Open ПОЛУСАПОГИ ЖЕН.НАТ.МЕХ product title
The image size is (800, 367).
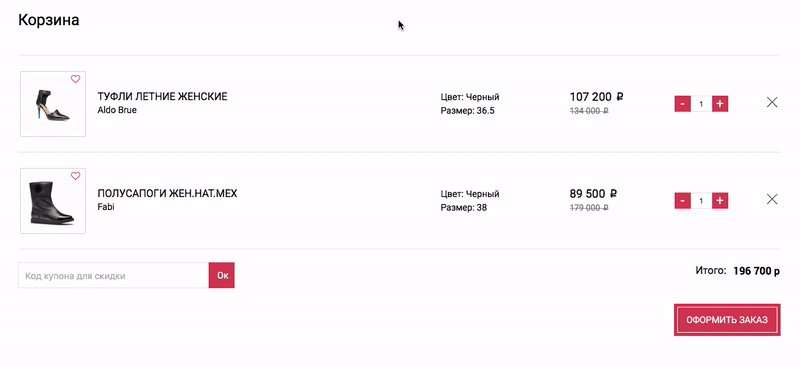click(167, 193)
